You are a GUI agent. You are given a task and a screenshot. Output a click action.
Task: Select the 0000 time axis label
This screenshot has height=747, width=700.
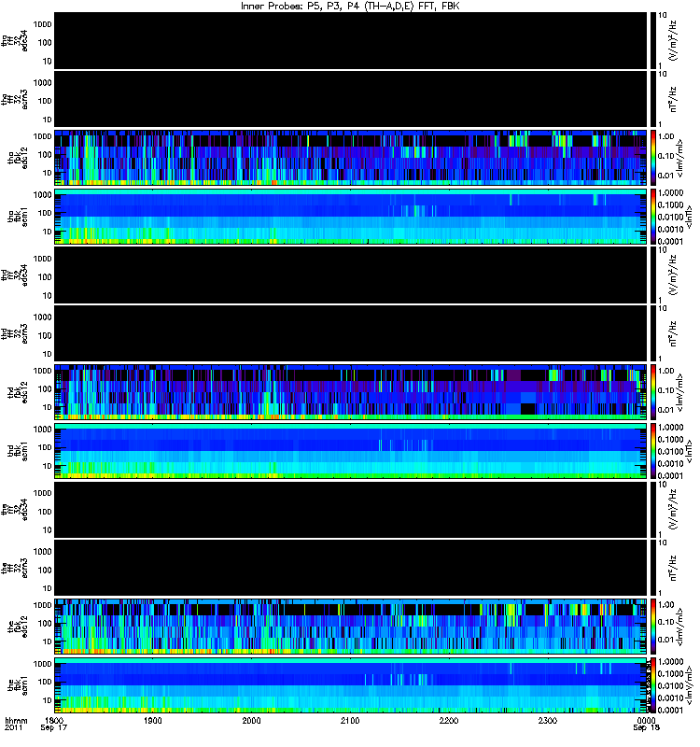click(x=646, y=720)
